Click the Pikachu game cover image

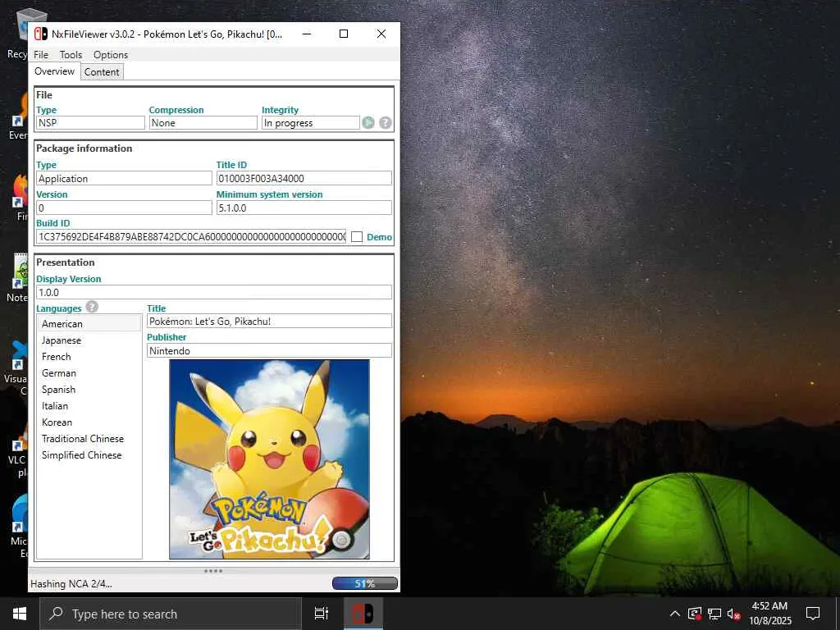pos(269,459)
